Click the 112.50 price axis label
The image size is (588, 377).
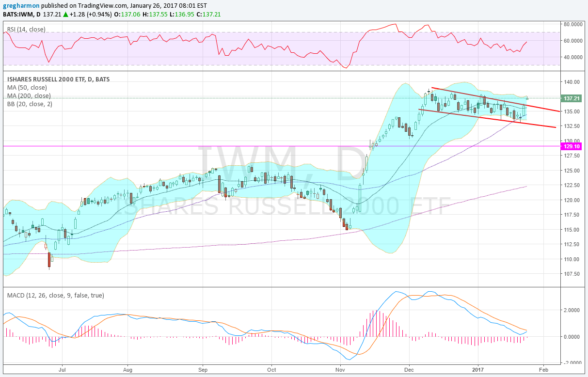point(572,244)
